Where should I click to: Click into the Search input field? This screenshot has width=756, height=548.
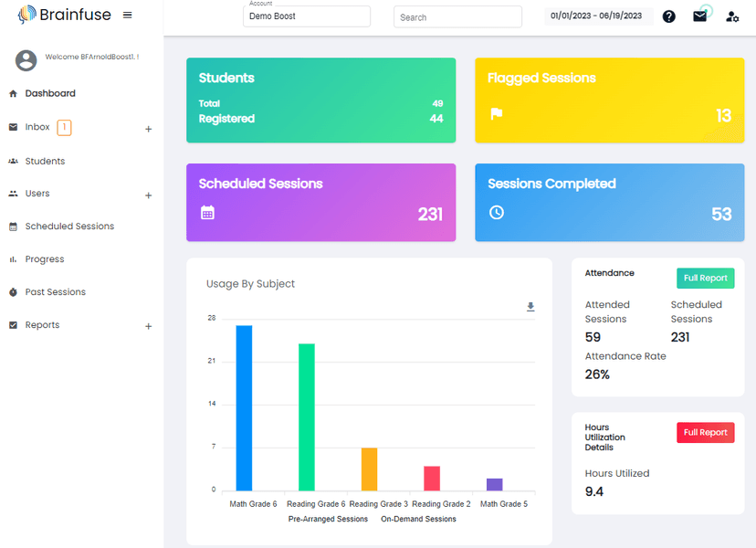point(457,17)
